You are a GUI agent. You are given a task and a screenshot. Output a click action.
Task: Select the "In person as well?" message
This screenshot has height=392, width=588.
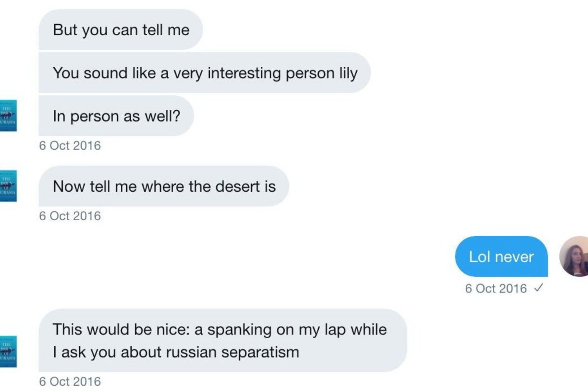(x=116, y=116)
